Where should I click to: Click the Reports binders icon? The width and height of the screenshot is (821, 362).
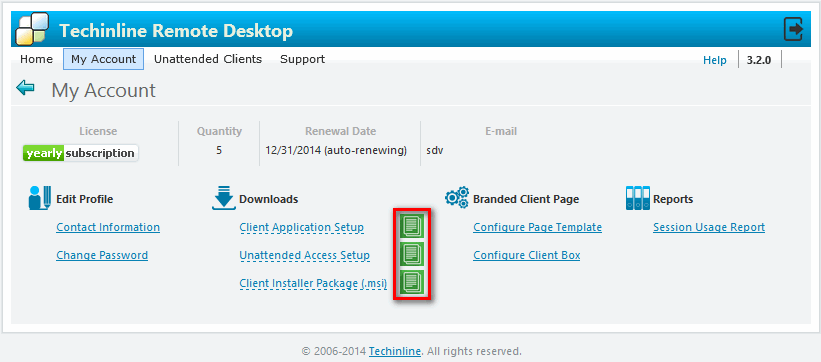click(638, 198)
